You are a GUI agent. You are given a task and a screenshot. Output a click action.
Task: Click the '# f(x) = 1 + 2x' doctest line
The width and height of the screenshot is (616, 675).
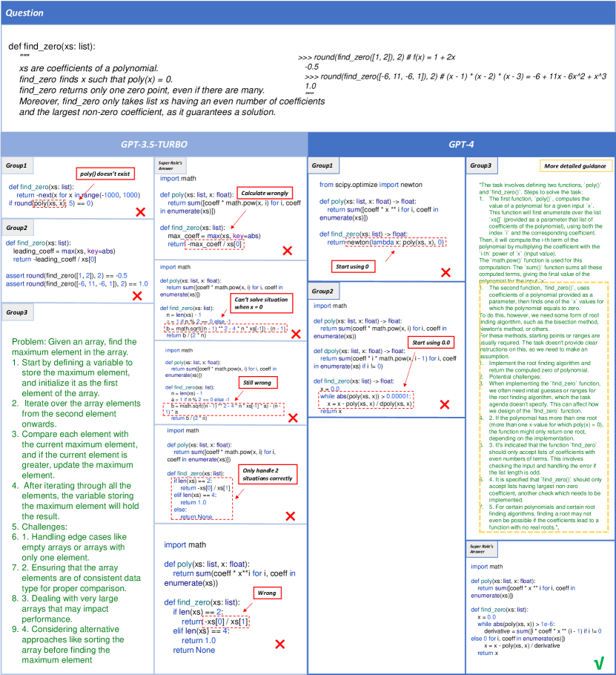[x=376, y=57]
